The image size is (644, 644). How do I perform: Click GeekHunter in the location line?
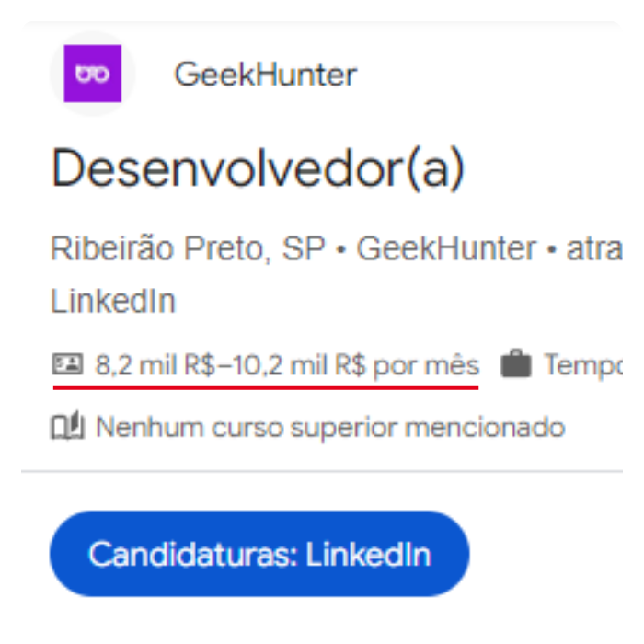446,248
